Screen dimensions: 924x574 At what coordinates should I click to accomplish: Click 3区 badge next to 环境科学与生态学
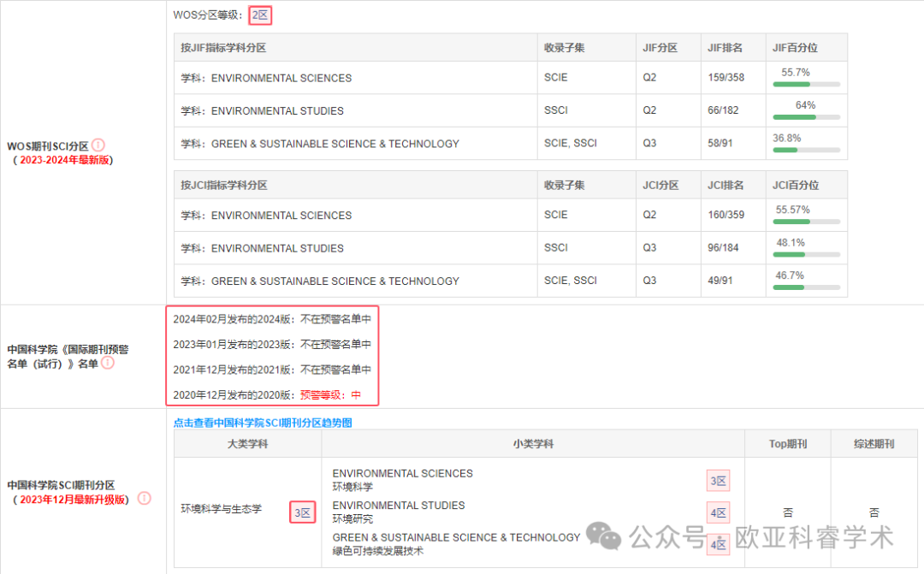(302, 512)
